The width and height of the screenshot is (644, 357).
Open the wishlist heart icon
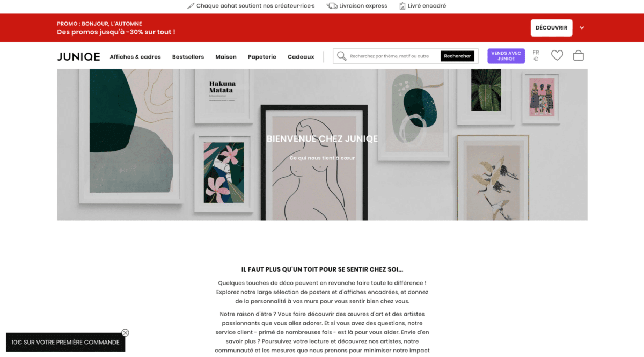pyautogui.click(x=557, y=55)
